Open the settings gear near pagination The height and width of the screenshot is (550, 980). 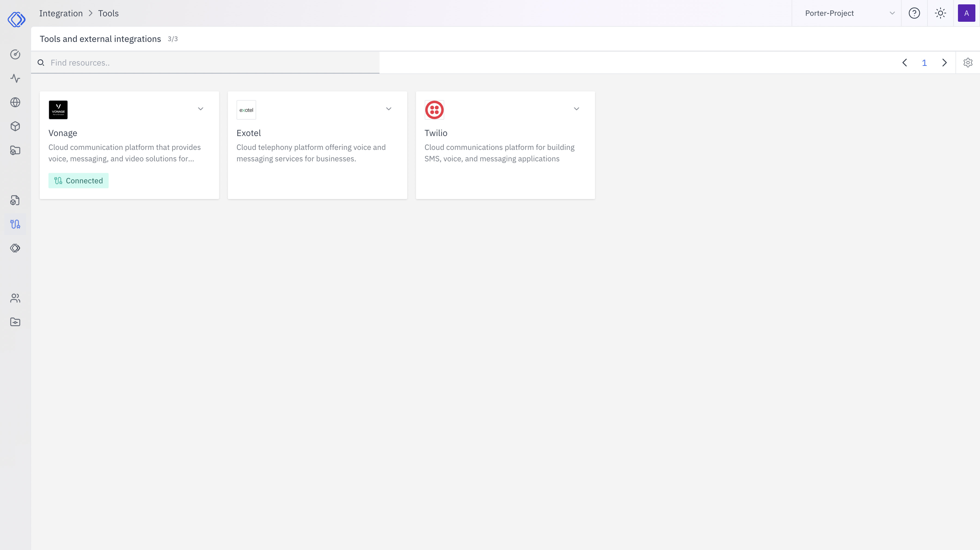click(x=968, y=63)
